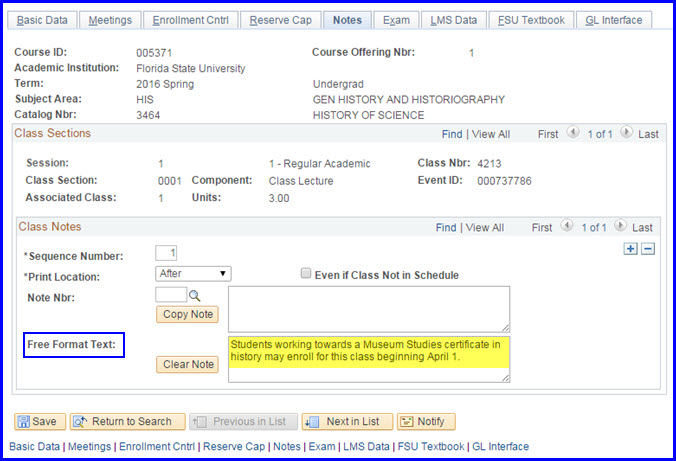
Task: Open Exam link in bottom navigation
Action: click(322, 446)
